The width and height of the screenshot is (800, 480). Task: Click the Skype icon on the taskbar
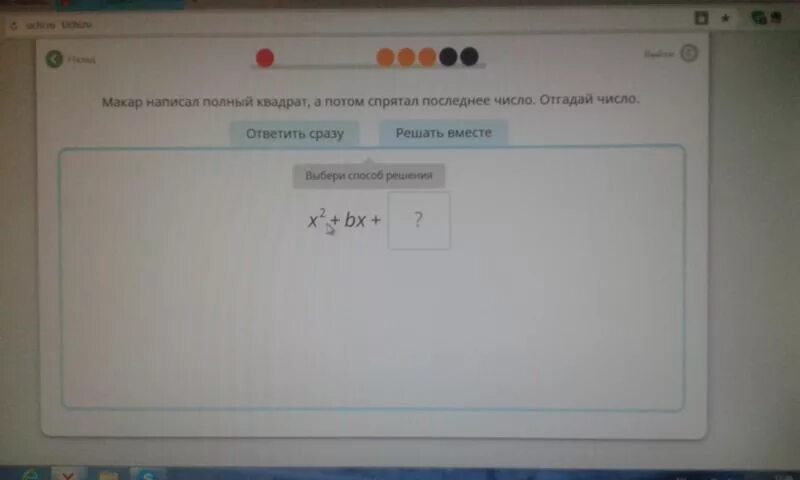[148, 475]
